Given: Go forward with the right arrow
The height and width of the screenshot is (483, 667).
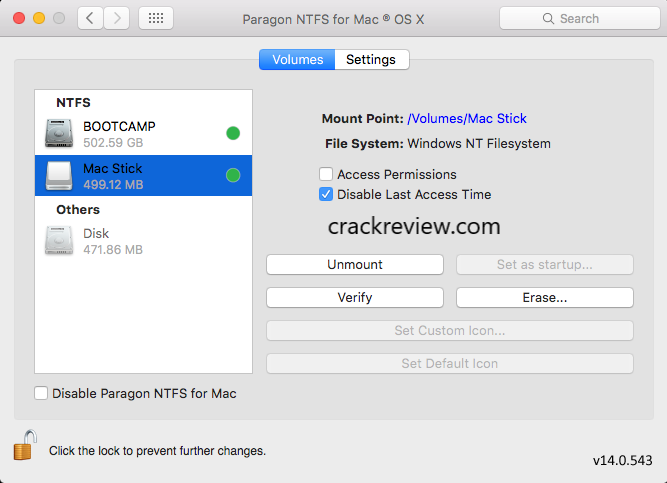Looking at the screenshot, I should coord(117,18).
